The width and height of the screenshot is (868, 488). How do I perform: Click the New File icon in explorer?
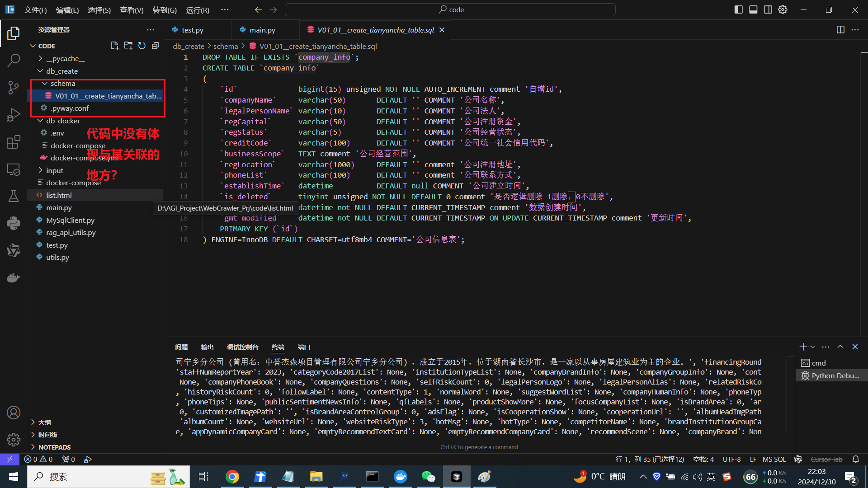click(x=115, y=46)
